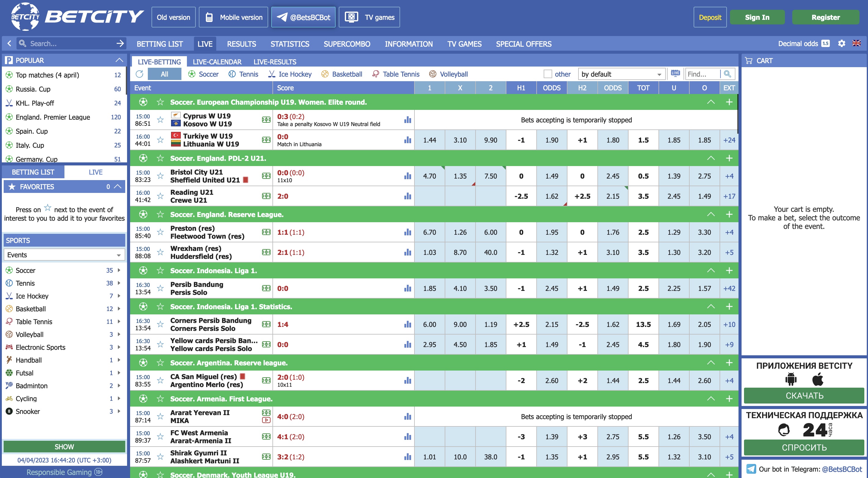Click the UK flag language icon
Image resolution: width=868 pixels, height=478 pixels.
point(856,43)
